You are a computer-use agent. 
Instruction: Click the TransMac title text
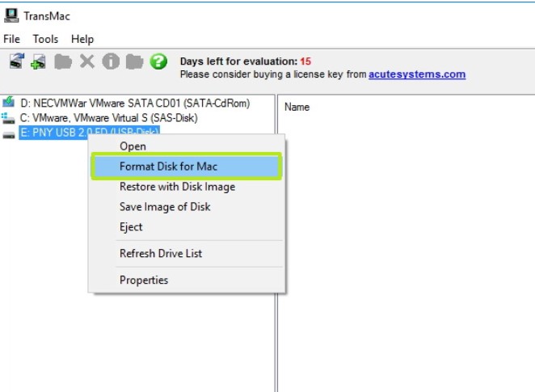coord(47,16)
